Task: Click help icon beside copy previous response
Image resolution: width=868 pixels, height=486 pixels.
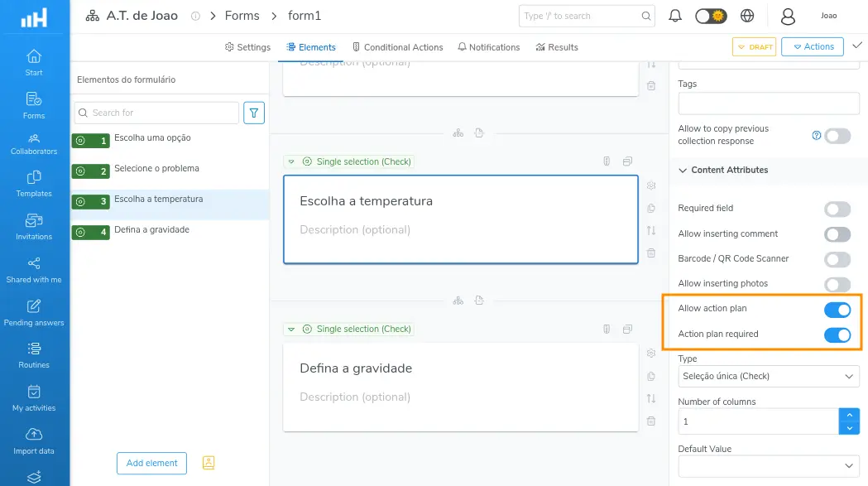Action: click(x=816, y=135)
